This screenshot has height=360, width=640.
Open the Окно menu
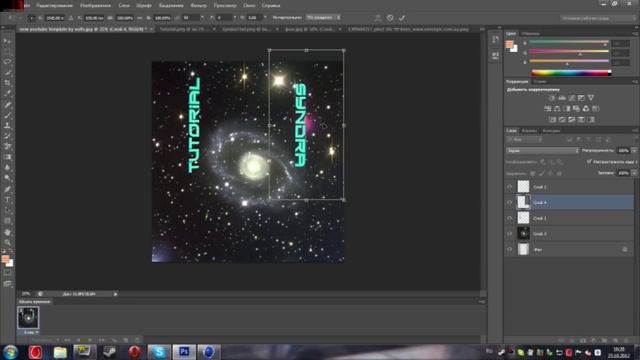(249, 6)
